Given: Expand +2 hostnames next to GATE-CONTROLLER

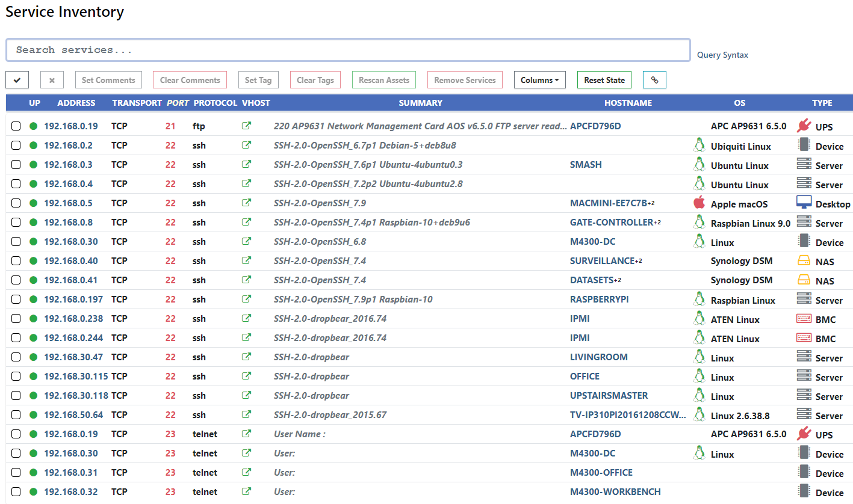Looking at the screenshot, I should tap(657, 223).
